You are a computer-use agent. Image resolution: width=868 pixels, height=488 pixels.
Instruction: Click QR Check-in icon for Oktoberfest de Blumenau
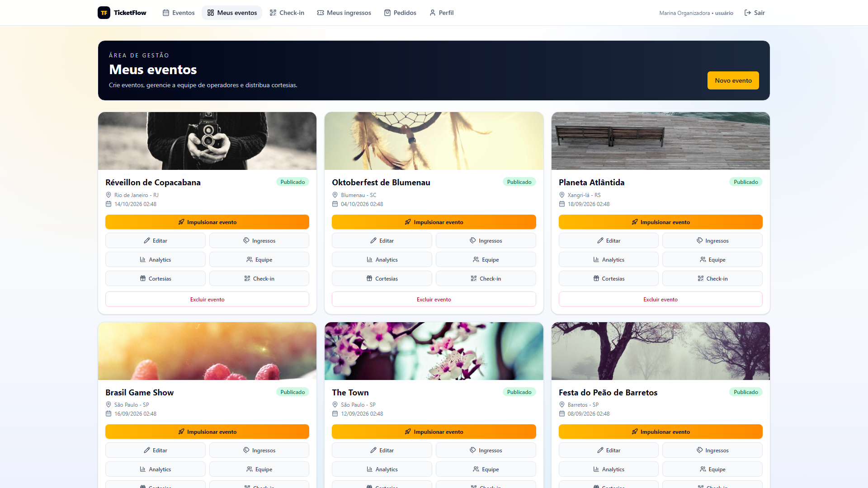[x=474, y=278]
